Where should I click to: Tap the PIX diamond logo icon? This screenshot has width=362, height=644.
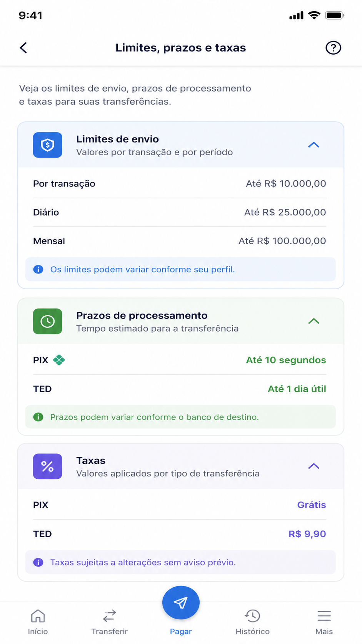coord(59,360)
